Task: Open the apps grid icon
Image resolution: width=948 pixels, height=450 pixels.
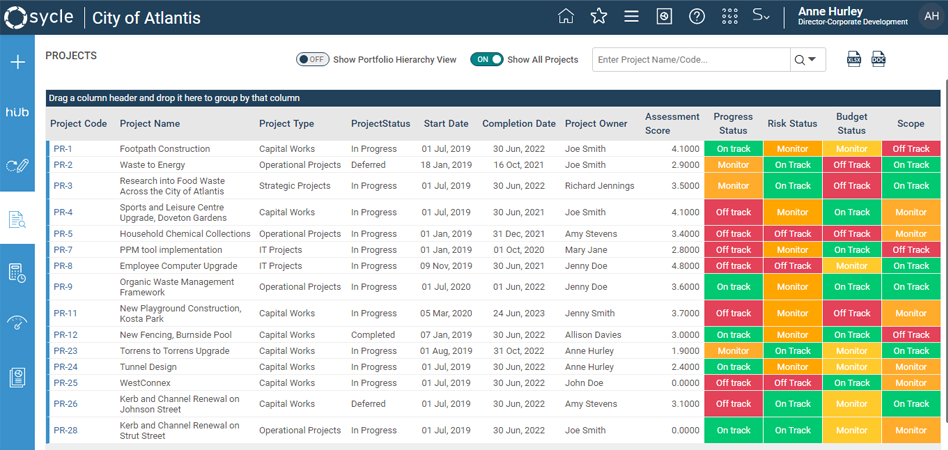Action: [730, 16]
